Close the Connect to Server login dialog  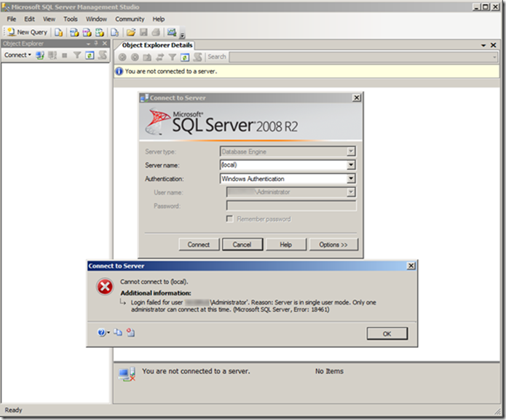[x=356, y=98]
